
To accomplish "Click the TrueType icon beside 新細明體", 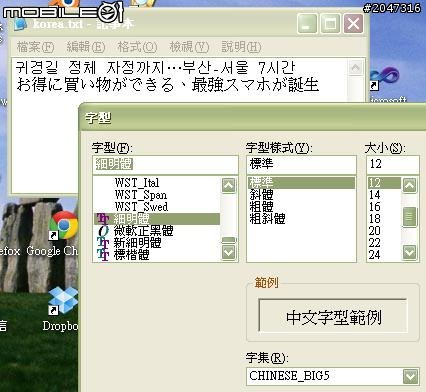I will coord(103,243).
